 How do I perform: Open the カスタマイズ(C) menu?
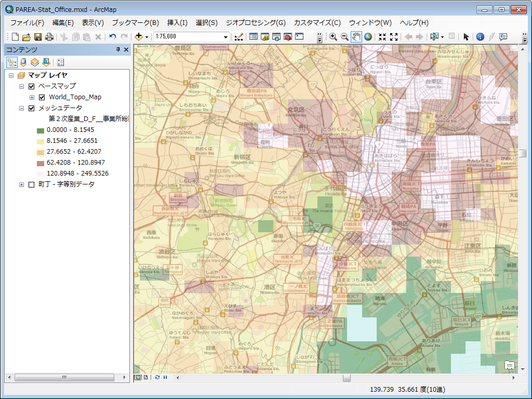tap(317, 23)
